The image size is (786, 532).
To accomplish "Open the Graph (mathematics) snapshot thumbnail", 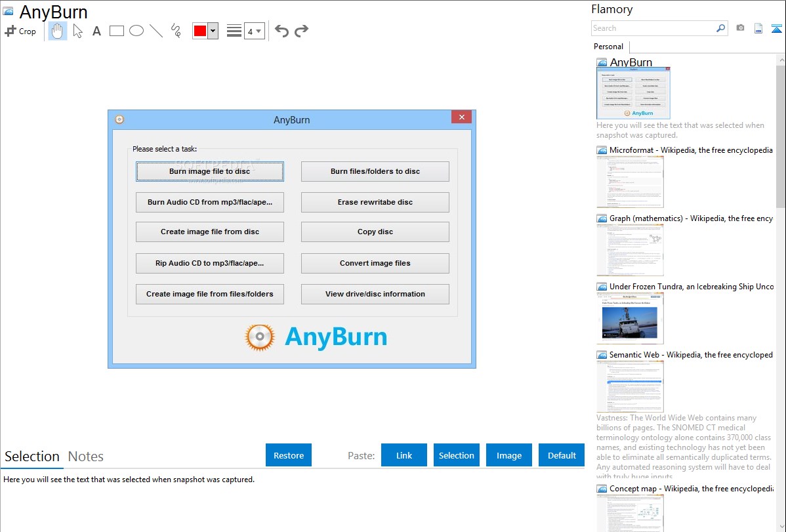I will click(x=630, y=250).
